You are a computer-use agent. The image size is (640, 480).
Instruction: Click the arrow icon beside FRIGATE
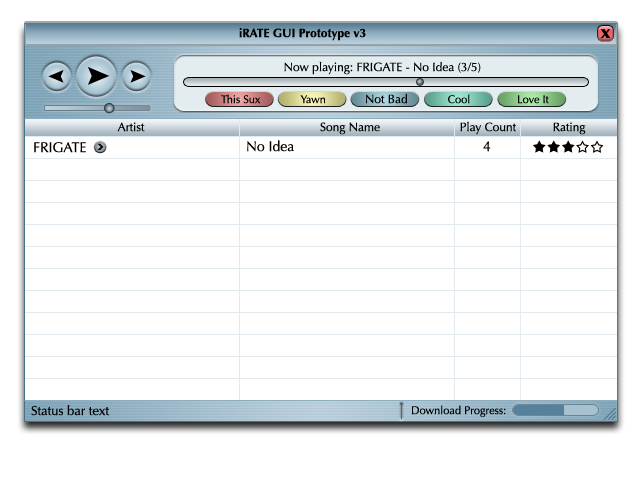[100, 148]
